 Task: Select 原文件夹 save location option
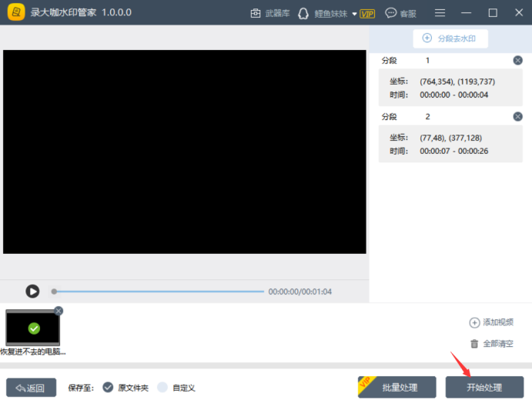(125, 387)
